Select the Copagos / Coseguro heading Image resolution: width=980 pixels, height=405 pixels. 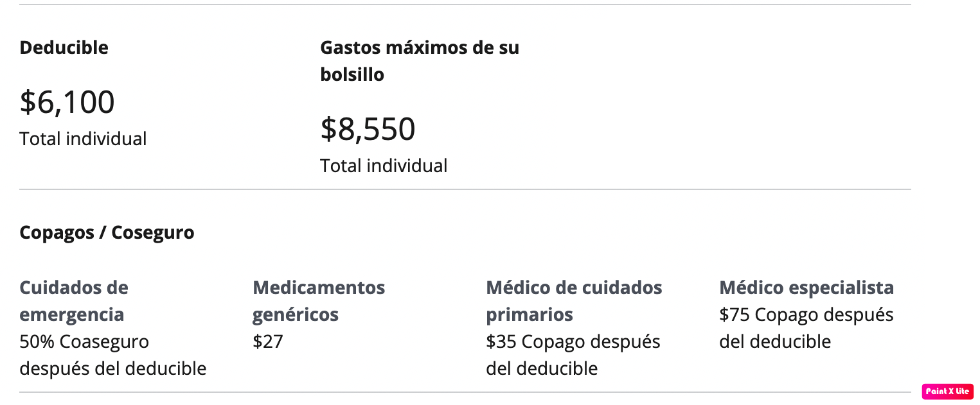[107, 232]
